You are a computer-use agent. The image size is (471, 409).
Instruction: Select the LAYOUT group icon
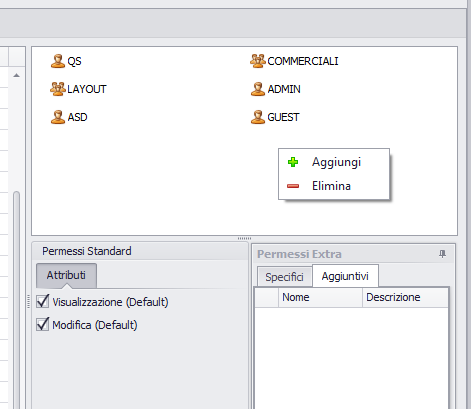(58, 89)
